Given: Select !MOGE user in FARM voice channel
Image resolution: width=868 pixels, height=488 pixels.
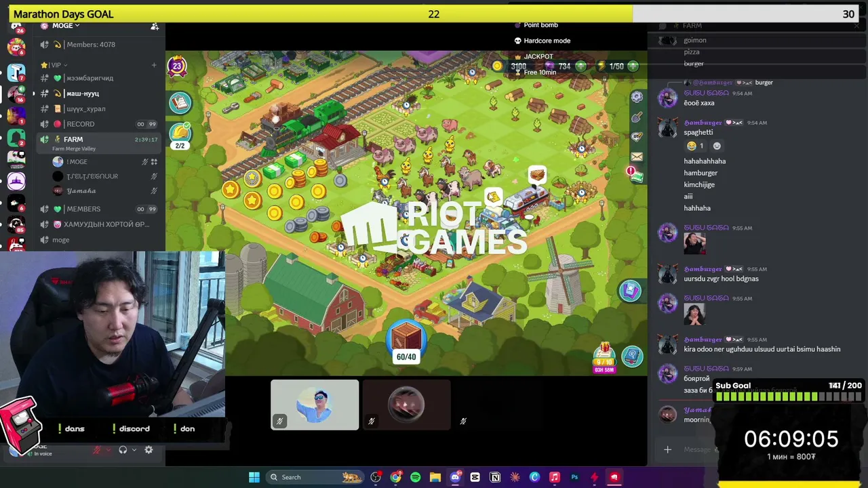Looking at the screenshot, I should pos(104,162).
